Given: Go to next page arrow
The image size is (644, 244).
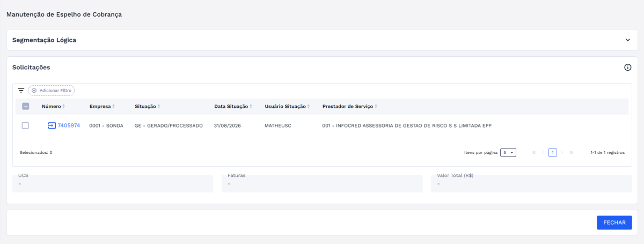Looking at the screenshot, I should pyautogui.click(x=562, y=152).
